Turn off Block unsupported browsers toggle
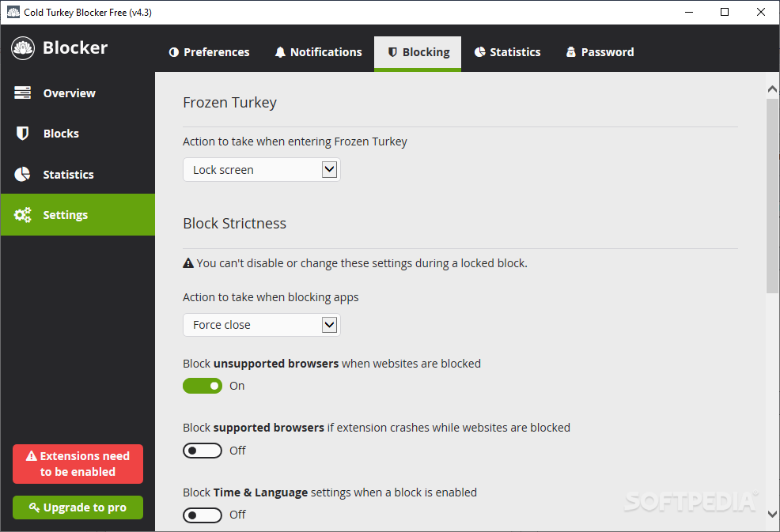This screenshot has width=780, height=532. [x=203, y=386]
